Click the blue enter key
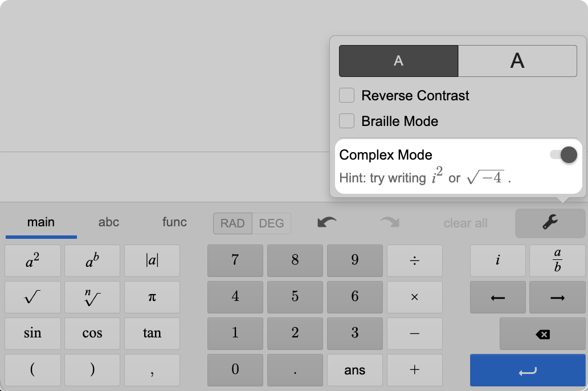This screenshot has width=588, height=391. 528,370
